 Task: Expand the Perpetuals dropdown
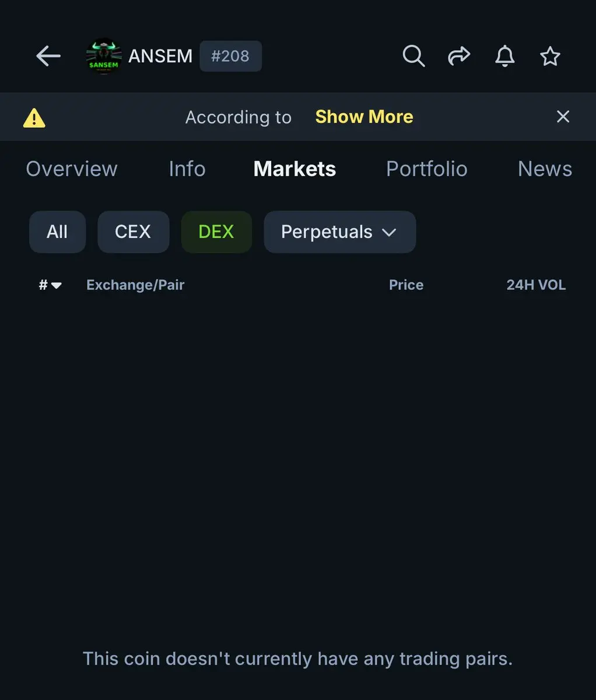tap(339, 232)
